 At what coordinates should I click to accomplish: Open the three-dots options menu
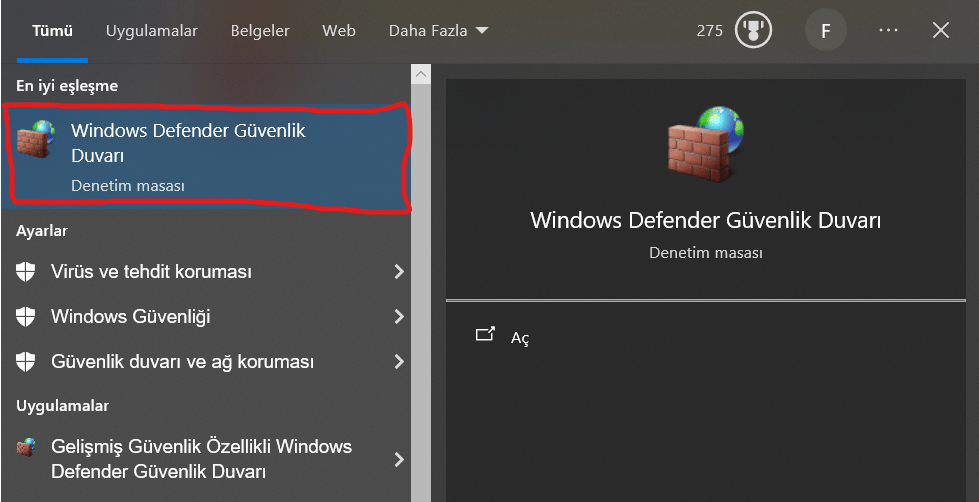coord(888,30)
